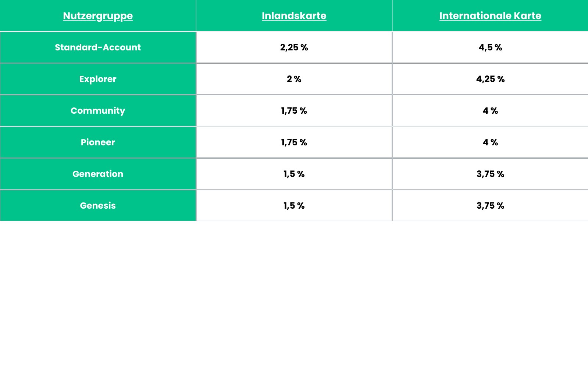Select Pioneer's 4 % international card cell

(490, 142)
